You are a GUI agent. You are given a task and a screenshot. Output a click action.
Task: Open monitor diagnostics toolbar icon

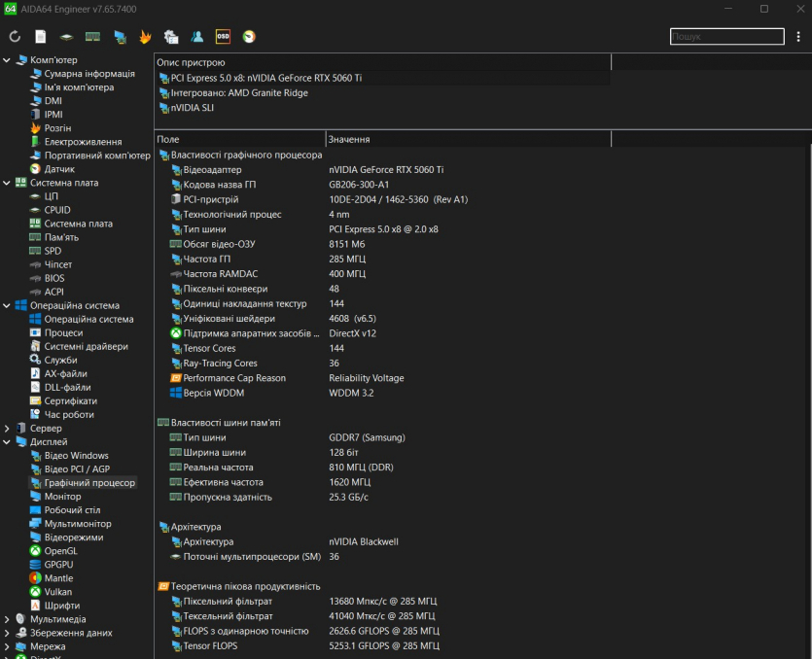[120, 37]
